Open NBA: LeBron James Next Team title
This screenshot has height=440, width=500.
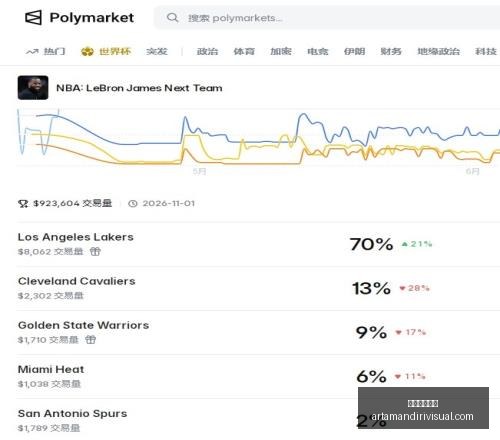coord(139,88)
